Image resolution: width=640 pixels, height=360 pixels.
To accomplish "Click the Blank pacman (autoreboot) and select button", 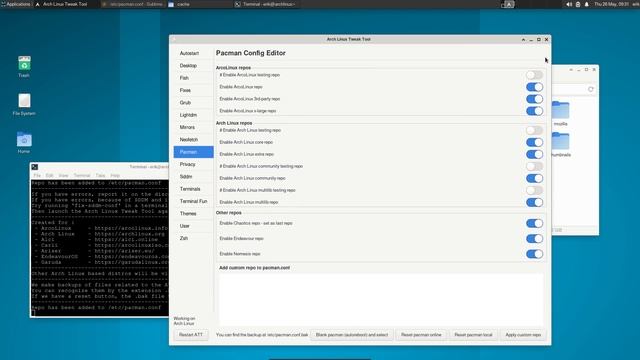I will point(352,335).
